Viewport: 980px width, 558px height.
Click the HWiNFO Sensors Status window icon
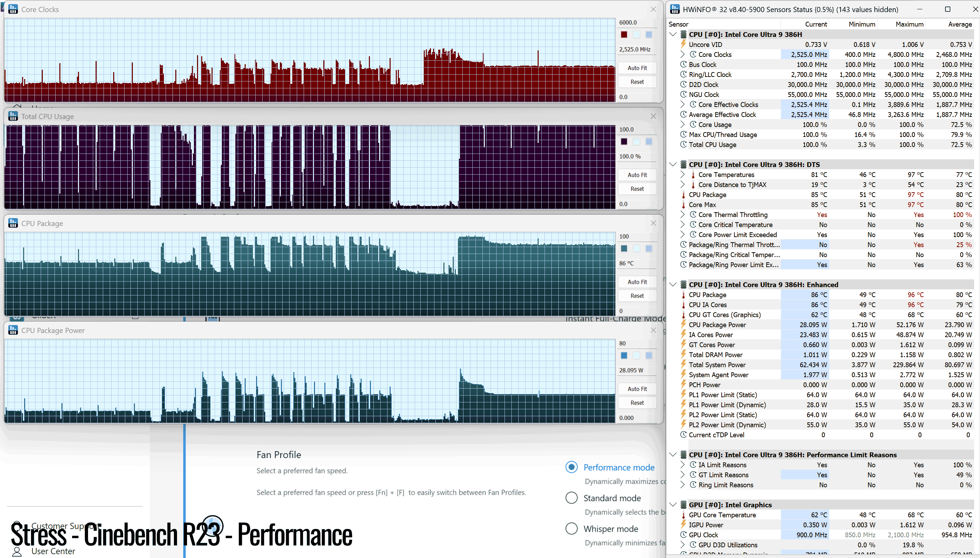(x=675, y=9)
